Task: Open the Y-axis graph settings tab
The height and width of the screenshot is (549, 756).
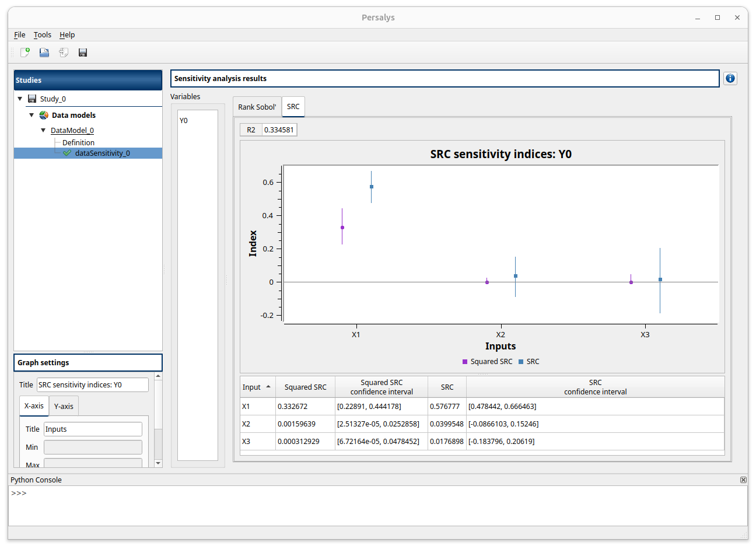Action: [64, 406]
